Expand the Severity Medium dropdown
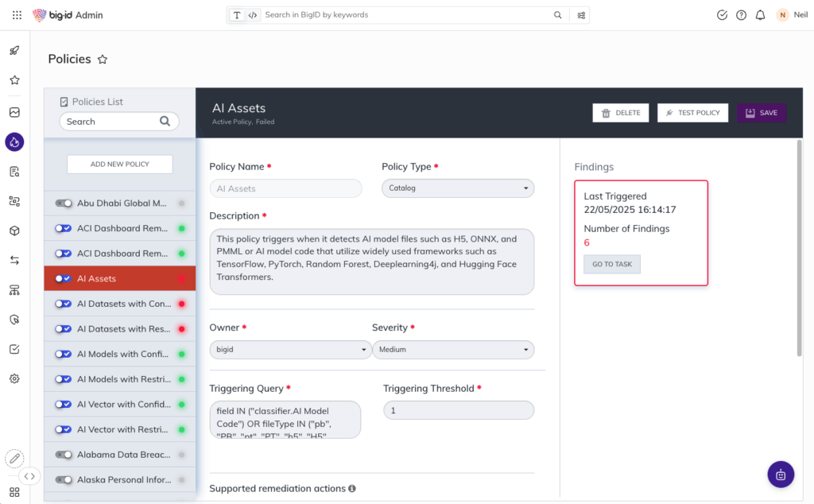Image resolution: width=814 pixels, height=504 pixels. click(453, 350)
